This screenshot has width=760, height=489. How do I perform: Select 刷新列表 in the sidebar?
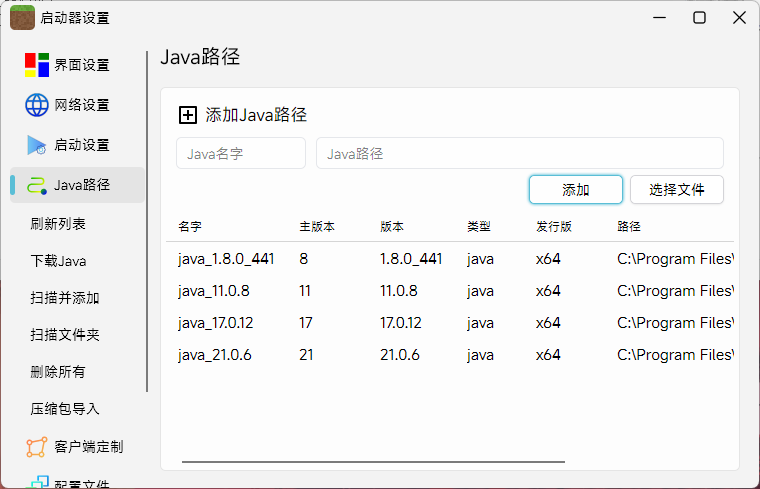[58, 224]
